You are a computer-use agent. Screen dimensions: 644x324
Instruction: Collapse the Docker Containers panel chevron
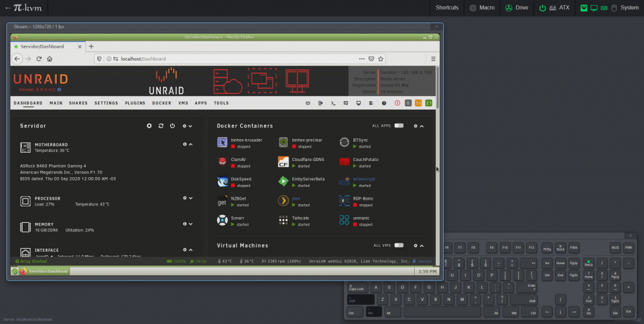pos(421,126)
